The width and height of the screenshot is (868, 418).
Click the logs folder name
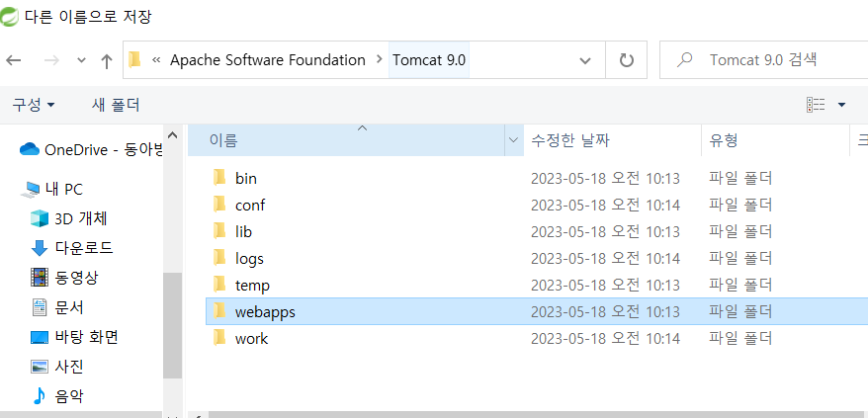tap(249, 259)
